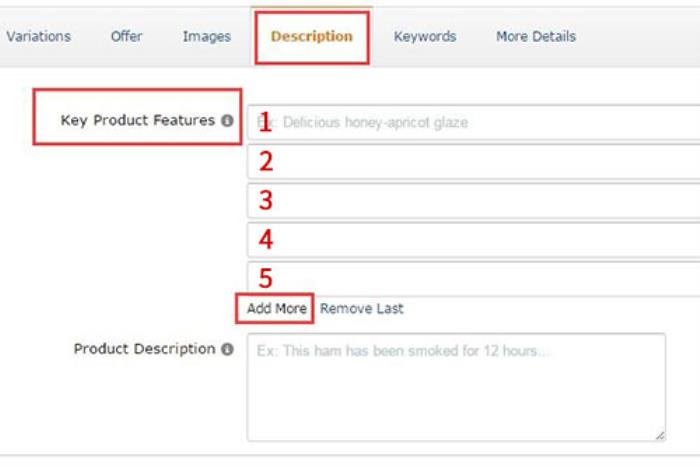Select the Description tab
Image resolution: width=700 pixels, height=467 pixels.
coord(311,36)
